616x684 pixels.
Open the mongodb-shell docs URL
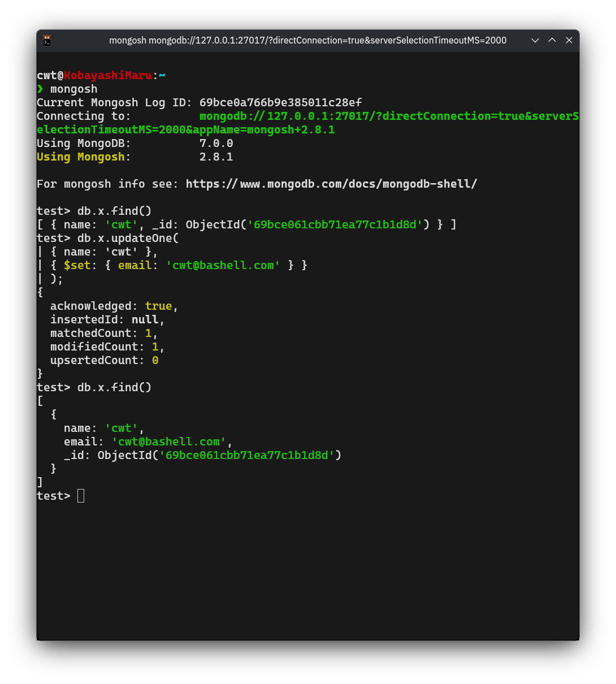coord(331,184)
